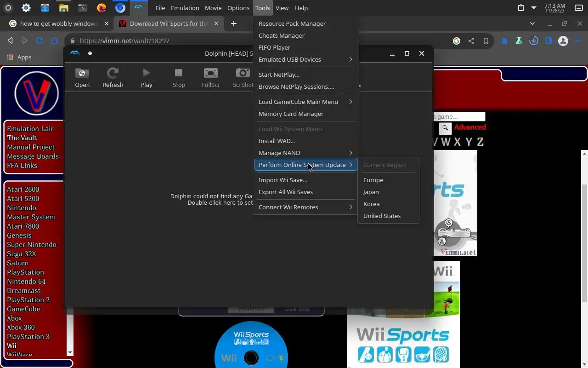Click the Advanced search link
The image size is (588, 368).
470,127
